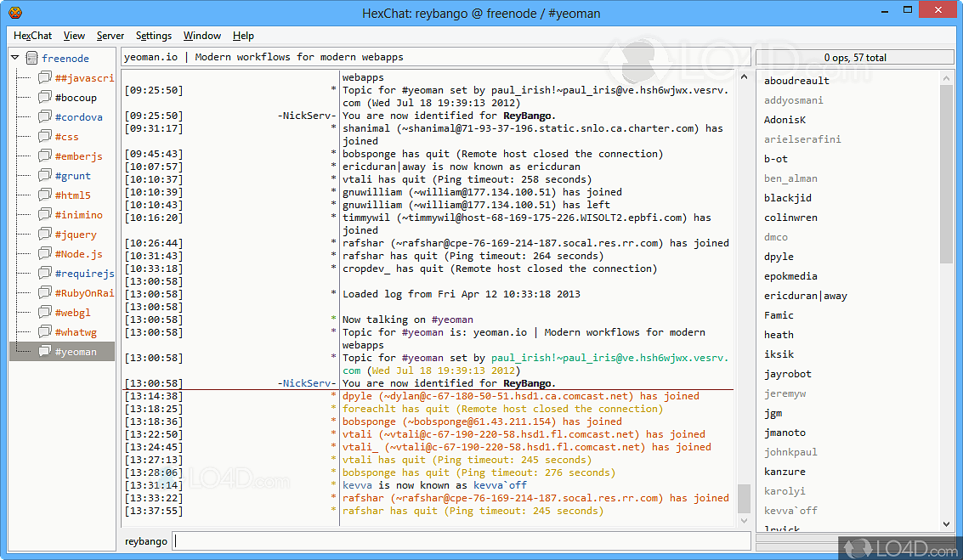Select user aboudreault in user list
This screenshot has height=560, width=963.
796,81
